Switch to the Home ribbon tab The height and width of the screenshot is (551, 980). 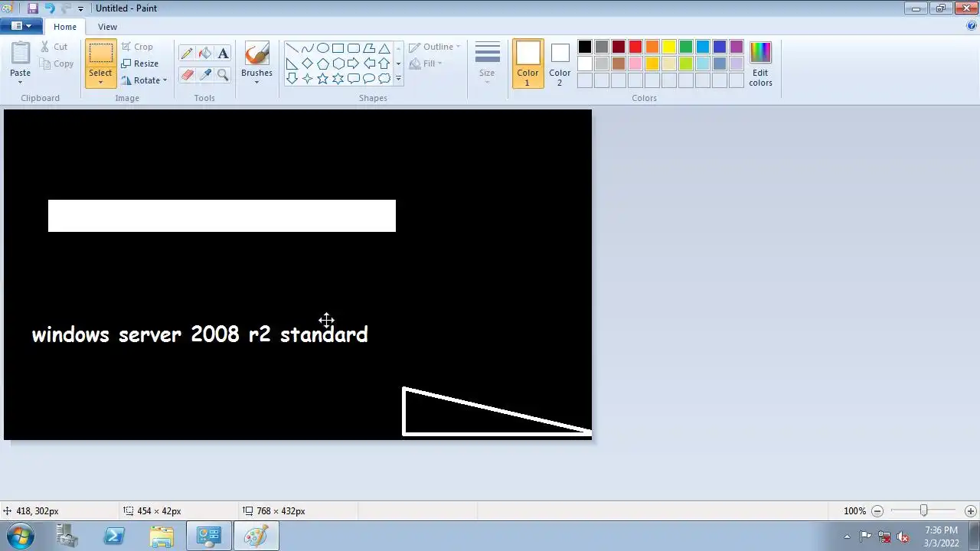[65, 27]
